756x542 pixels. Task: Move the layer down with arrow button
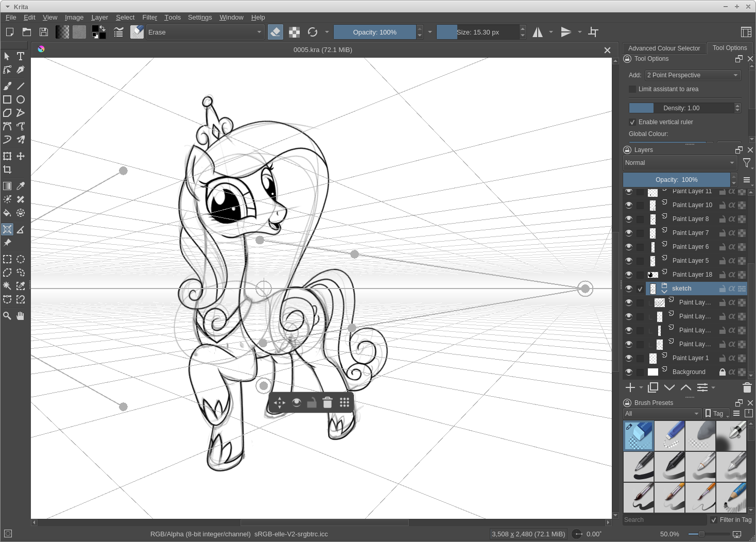[x=669, y=387]
